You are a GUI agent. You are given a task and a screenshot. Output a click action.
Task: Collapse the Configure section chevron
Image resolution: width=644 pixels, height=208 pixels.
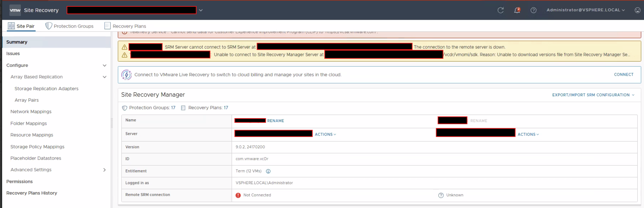click(x=104, y=65)
